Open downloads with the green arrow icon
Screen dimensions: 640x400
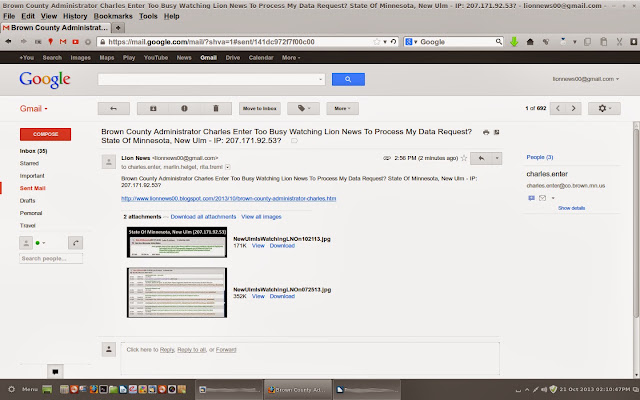pyautogui.click(x=514, y=42)
